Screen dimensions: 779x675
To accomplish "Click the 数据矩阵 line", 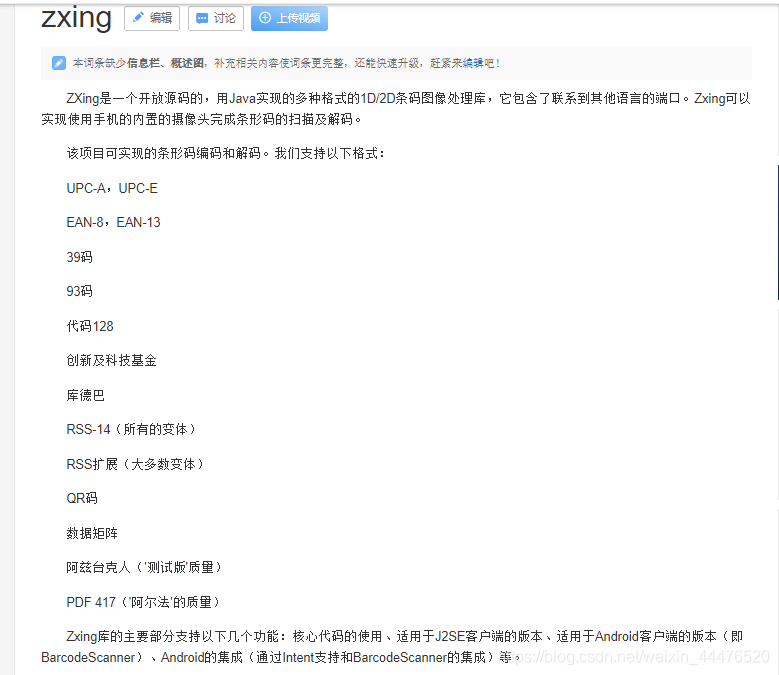I will click(92, 533).
